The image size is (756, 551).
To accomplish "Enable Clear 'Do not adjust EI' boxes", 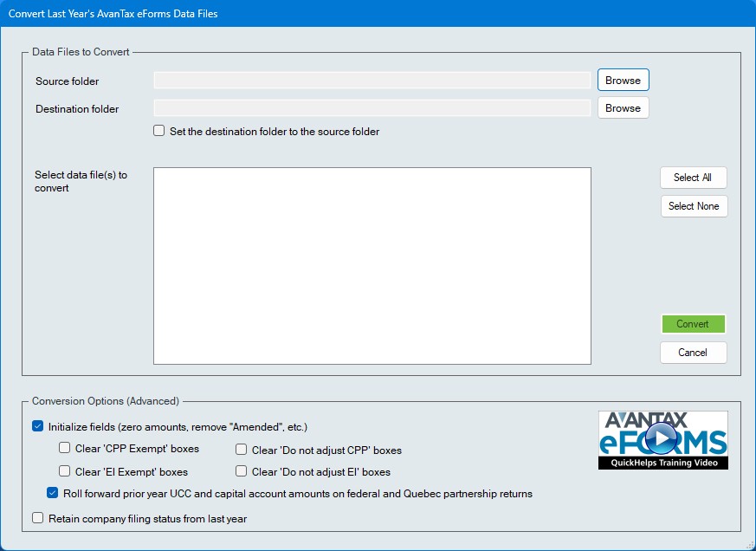I will coord(242,472).
